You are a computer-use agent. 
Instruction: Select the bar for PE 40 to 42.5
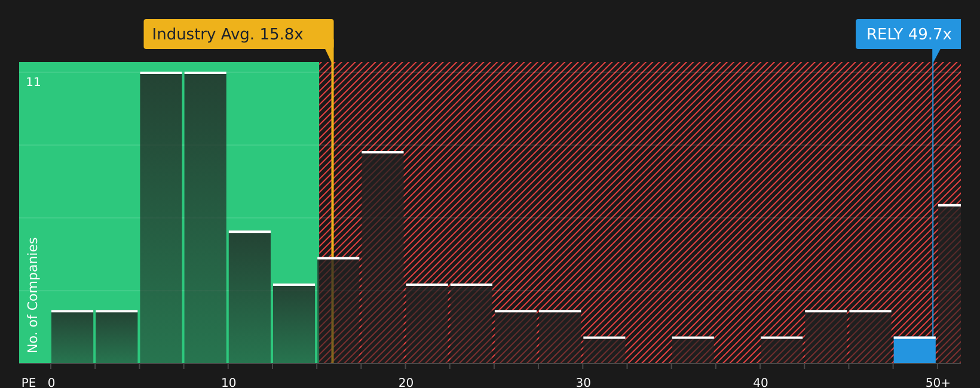[x=781, y=350]
